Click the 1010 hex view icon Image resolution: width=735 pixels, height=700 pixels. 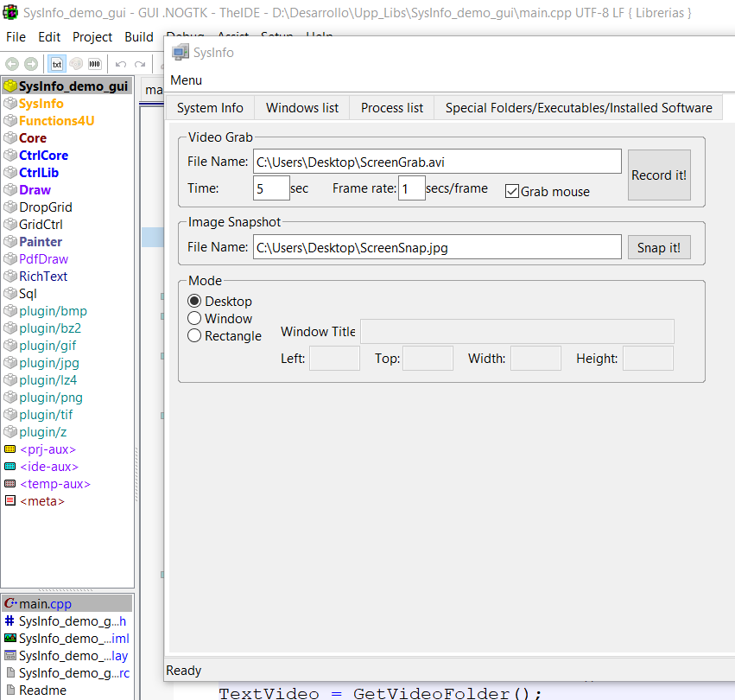pos(94,64)
